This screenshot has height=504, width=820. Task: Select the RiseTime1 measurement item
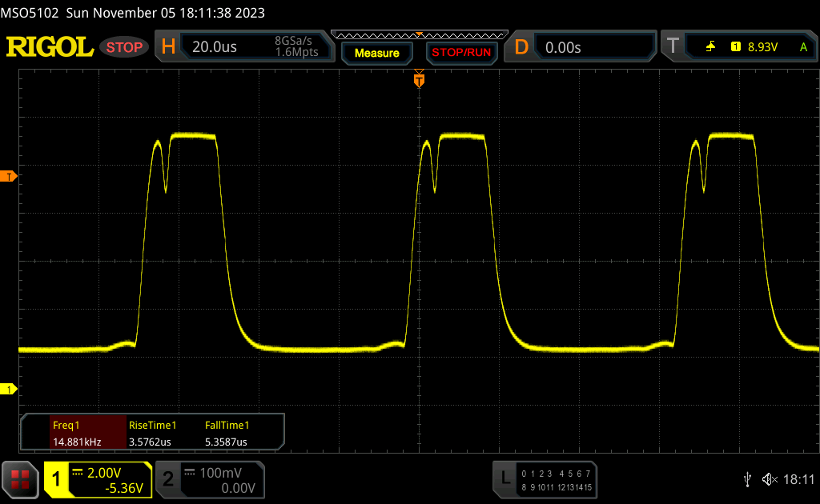pyautogui.click(x=153, y=425)
